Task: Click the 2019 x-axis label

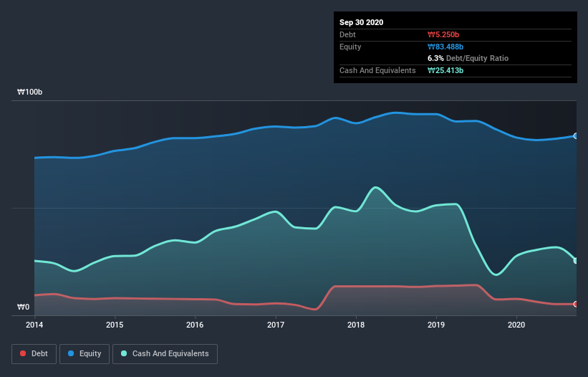Action: (x=436, y=325)
